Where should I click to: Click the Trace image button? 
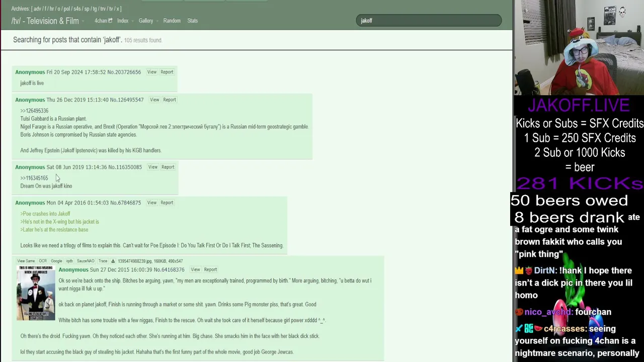point(103,261)
